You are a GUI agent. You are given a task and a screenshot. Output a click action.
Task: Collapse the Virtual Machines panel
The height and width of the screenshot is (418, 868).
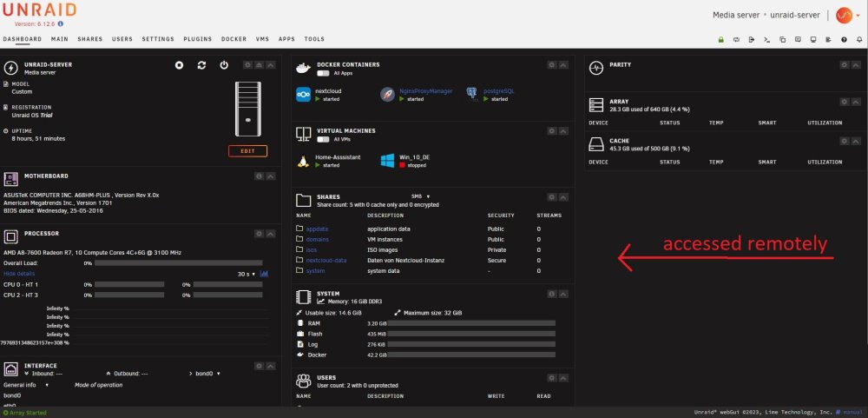[563, 131]
